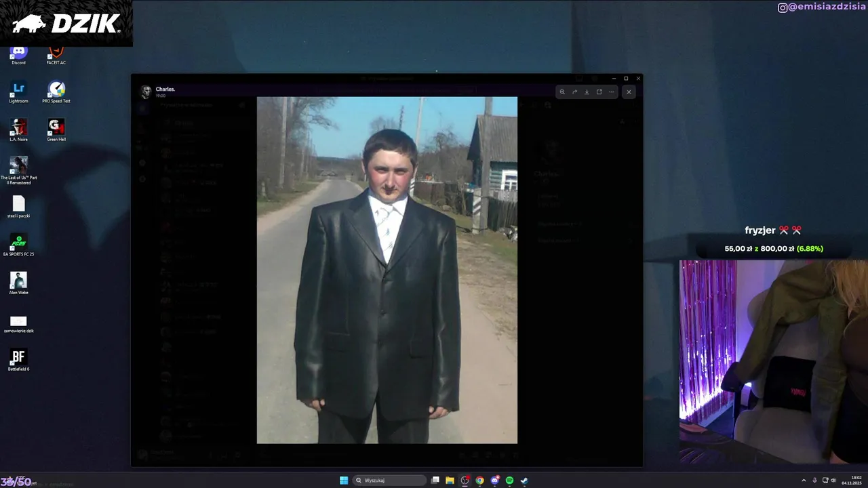Select the Alan Wake desktop icon

pyautogui.click(x=18, y=284)
